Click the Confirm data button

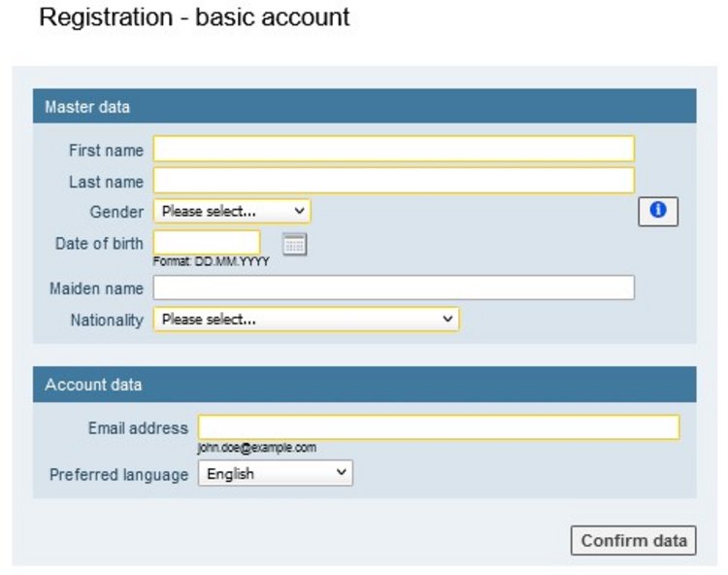coord(633,540)
